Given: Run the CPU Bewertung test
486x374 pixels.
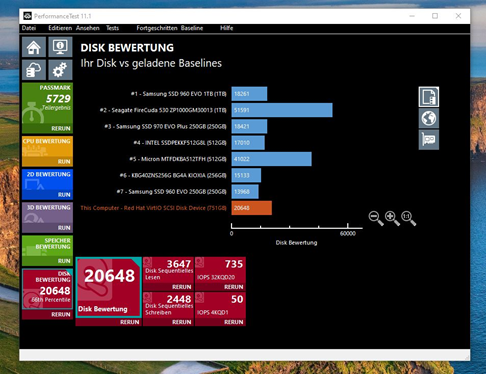Looking at the screenshot, I should [x=64, y=162].
